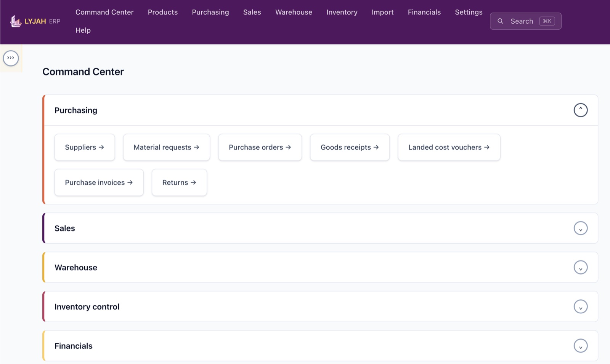Open the Command Center menu
Screen dimensions: 610x364
pyautogui.click(x=104, y=12)
